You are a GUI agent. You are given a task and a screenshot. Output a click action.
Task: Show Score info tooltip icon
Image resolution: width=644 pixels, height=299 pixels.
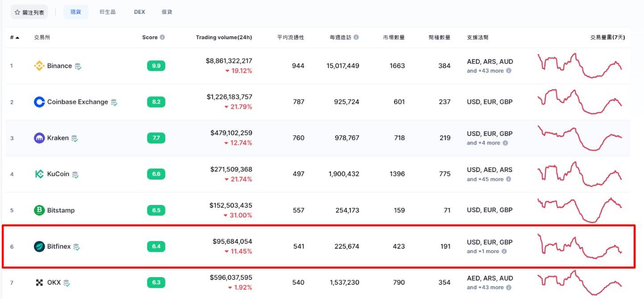tap(162, 37)
